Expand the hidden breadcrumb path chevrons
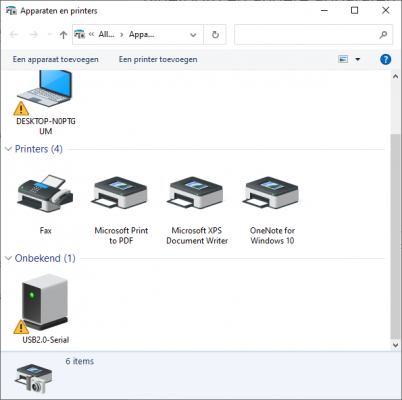This screenshot has width=402, height=400. (91, 34)
